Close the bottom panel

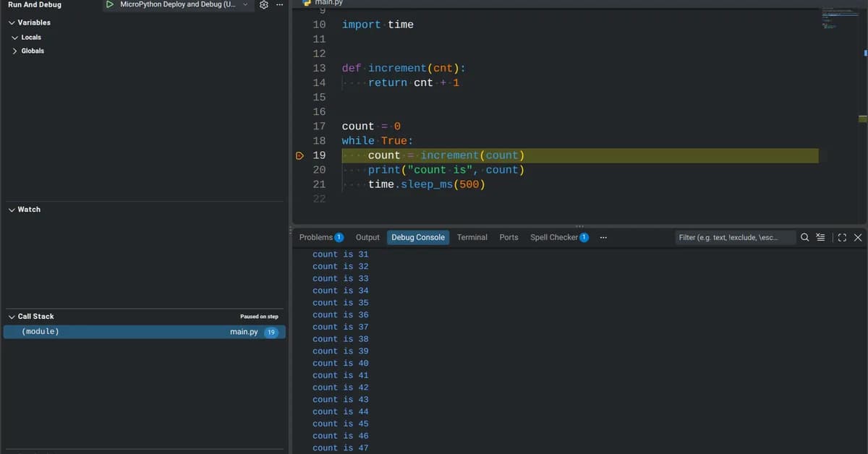click(858, 237)
